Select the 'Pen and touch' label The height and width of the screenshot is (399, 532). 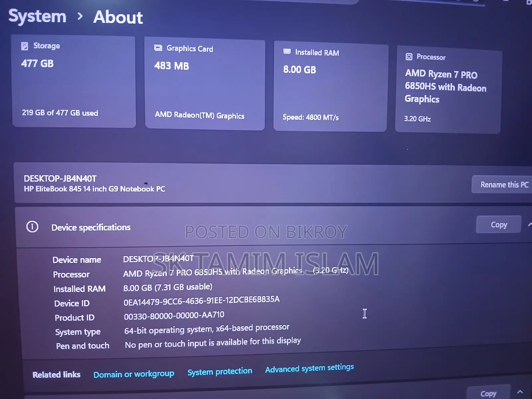point(82,346)
